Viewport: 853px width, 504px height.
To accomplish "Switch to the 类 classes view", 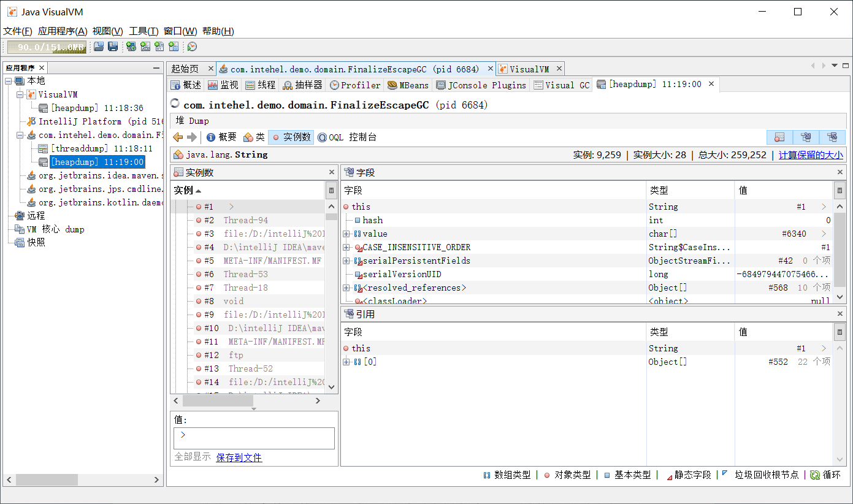I will [x=254, y=137].
